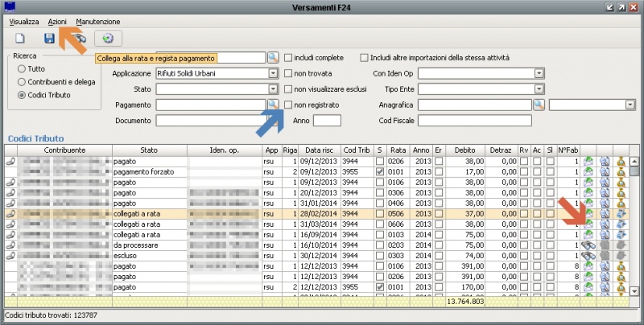This screenshot has height=325, width=644.
Task: Click magnifier icon next to Anagrafica field
Action: (539, 105)
